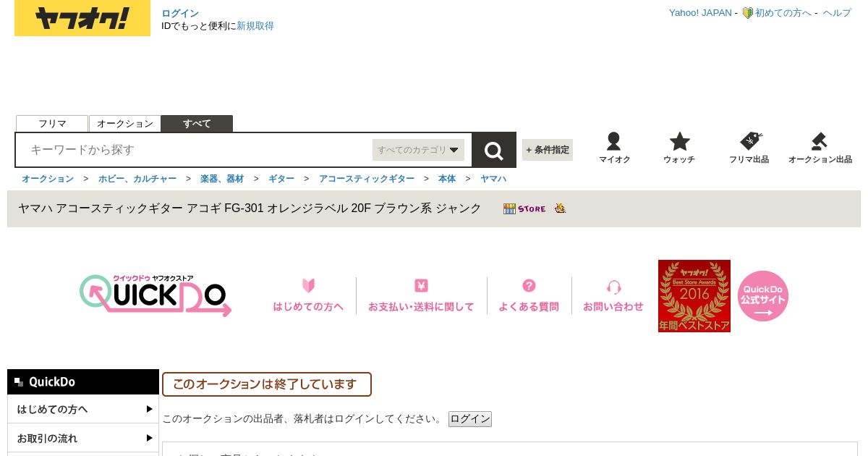Click the ヤマハ FG-301 item title text
868x456 pixels.
click(250, 208)
